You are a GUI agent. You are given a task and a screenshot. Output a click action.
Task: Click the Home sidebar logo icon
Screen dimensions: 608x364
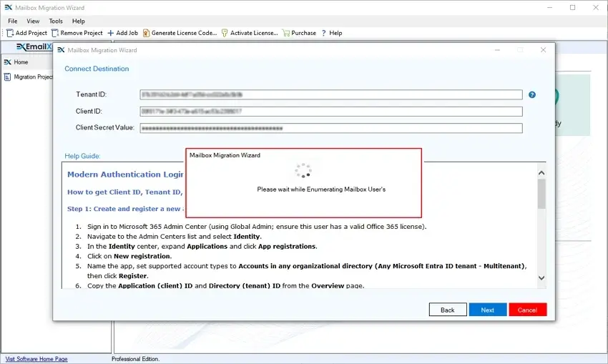8,62
